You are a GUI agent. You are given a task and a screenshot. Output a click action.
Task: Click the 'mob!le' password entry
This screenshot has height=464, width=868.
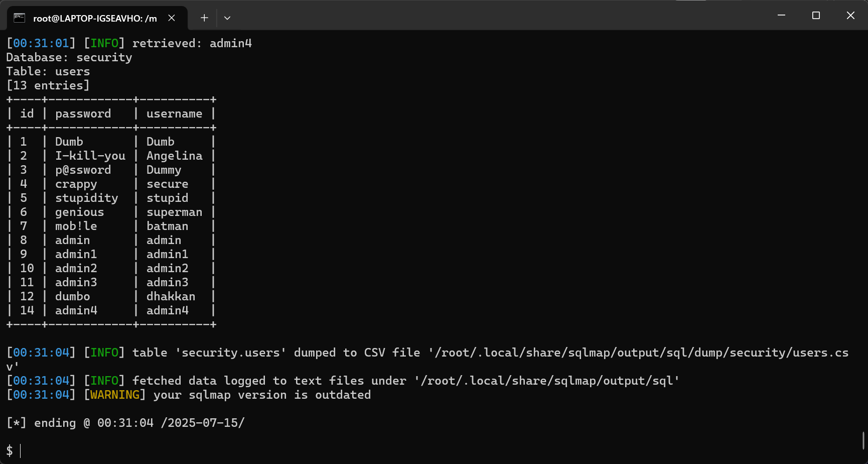click(76, 226)
